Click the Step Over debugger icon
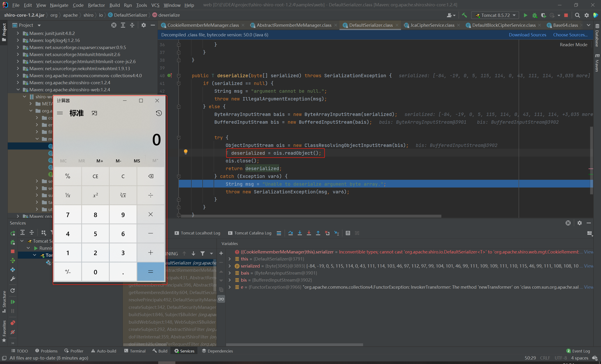This screenshot has width=601, height=364. tap(290, 233)
